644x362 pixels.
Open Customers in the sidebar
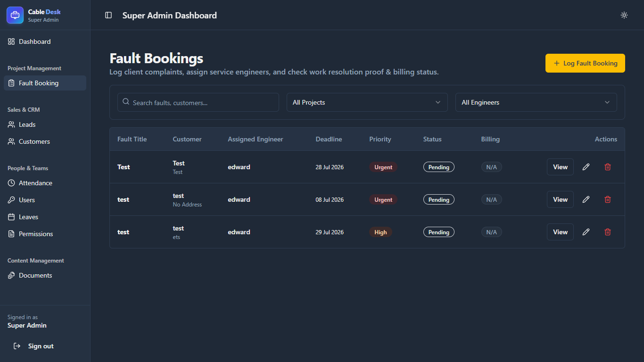(x=45, y=141)
